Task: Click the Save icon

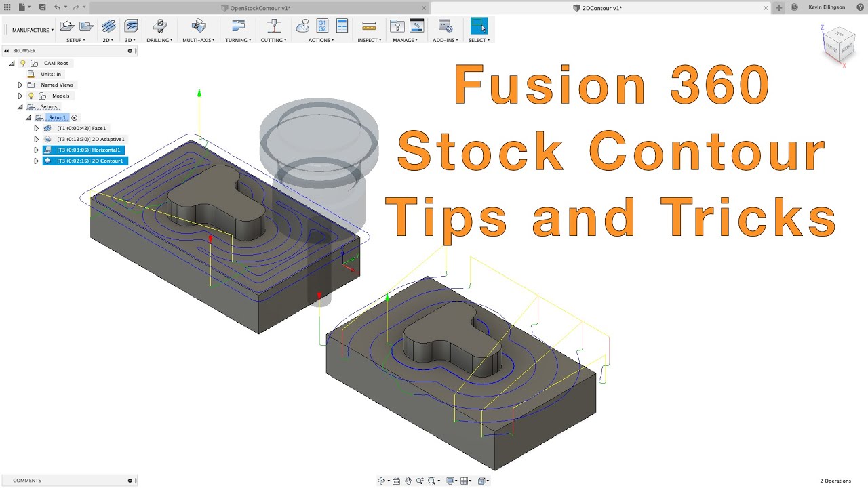Action: 43,7
